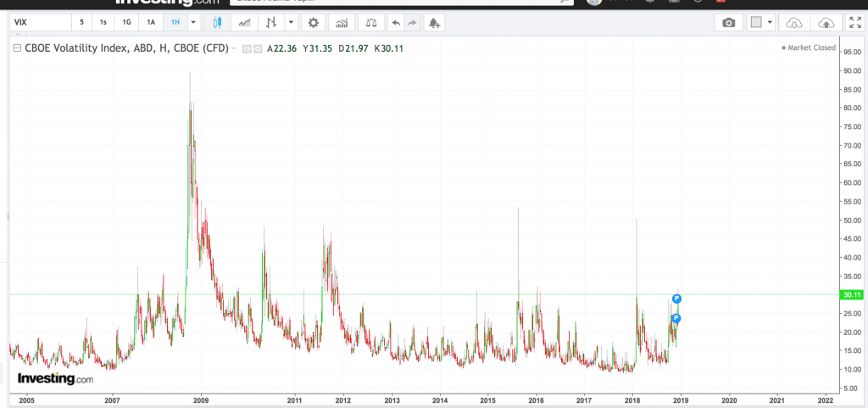The height and width of the screenshot is (408, 868).
Task: Collapse the legend using the minus box
Action: [17, 48]
